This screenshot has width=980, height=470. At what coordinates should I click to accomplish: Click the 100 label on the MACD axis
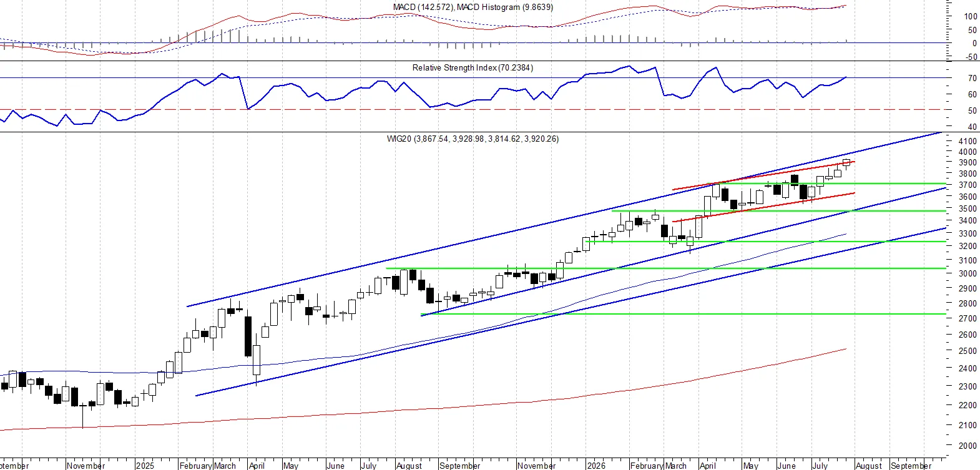[971, 17]
